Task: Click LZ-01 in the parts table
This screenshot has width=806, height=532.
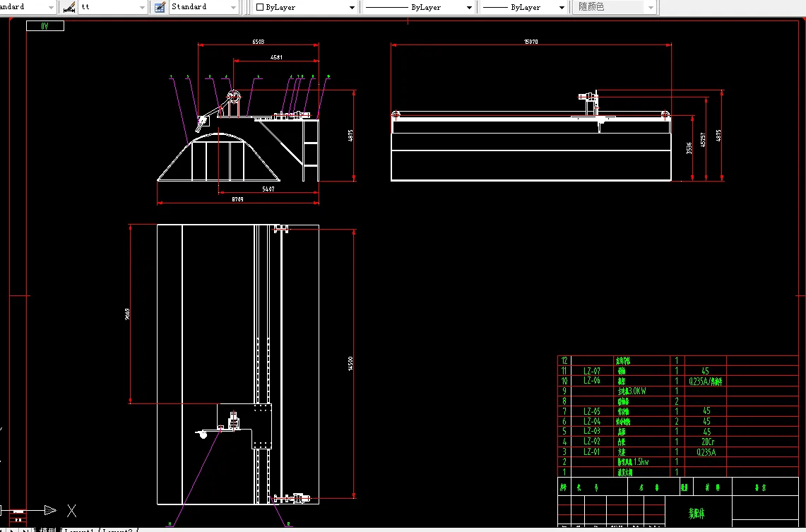Action: [x=592, y=451]
